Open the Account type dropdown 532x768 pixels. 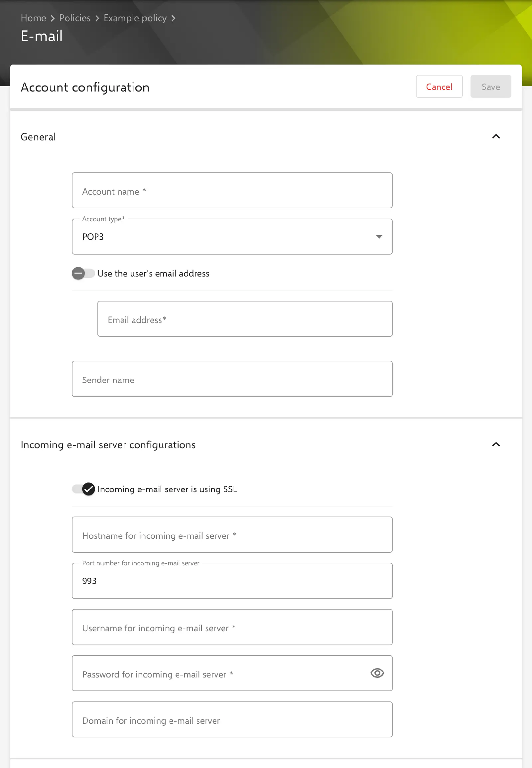(x=232, y=237)
